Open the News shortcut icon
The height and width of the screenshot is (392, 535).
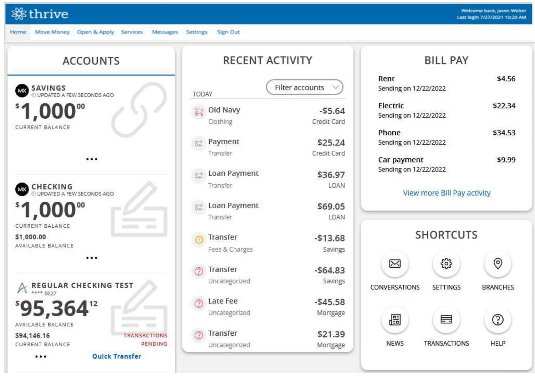394,320
